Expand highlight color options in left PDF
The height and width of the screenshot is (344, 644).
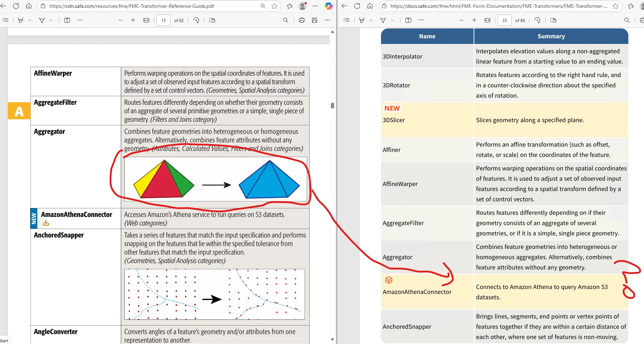tap(30, 20)
